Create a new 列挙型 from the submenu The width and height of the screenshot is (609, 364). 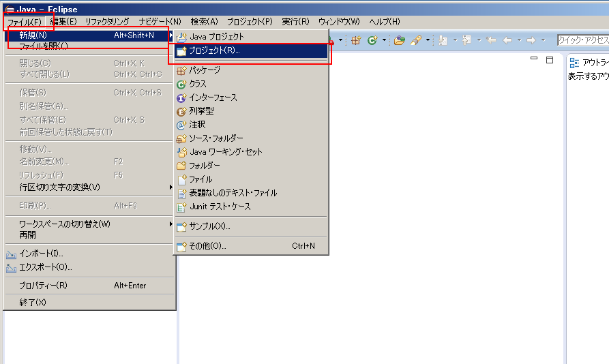coord(251,111)
